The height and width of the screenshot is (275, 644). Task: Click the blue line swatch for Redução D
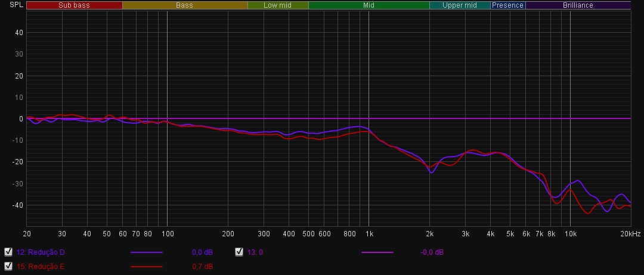pyautogui.click(x=147, y=252)
